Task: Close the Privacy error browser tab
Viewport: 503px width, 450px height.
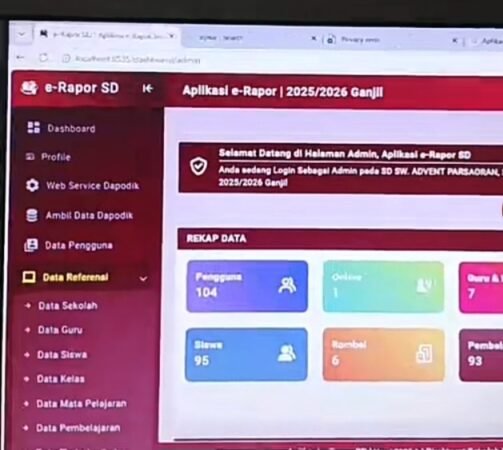Action: click(x=455, y=41)
